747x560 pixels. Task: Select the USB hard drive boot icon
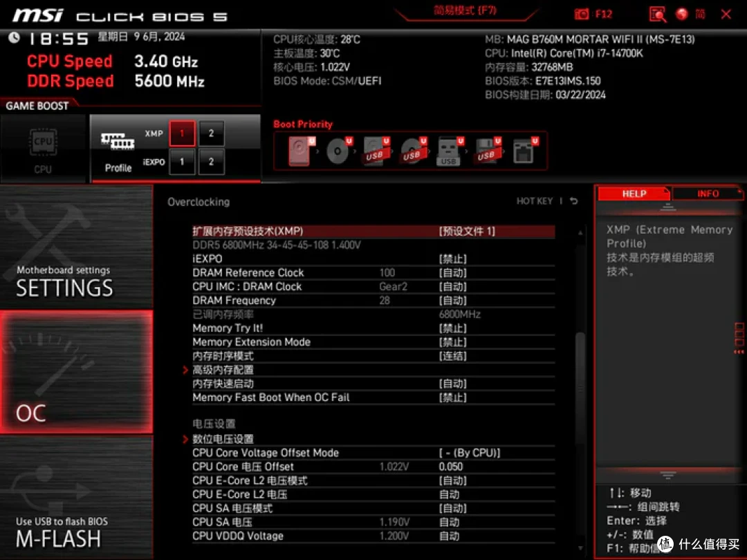pos(376,151)
